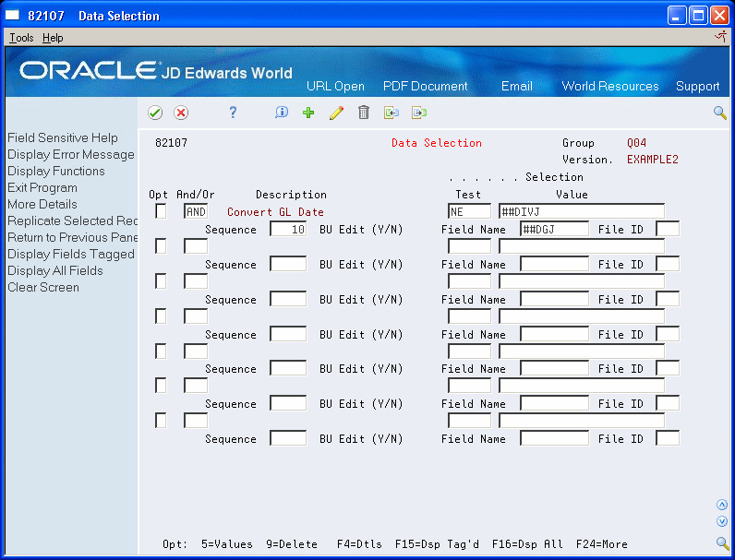Click File ID field next to ##DGJ
This screenshot has width=735, height=560.
tap(668, 229)
